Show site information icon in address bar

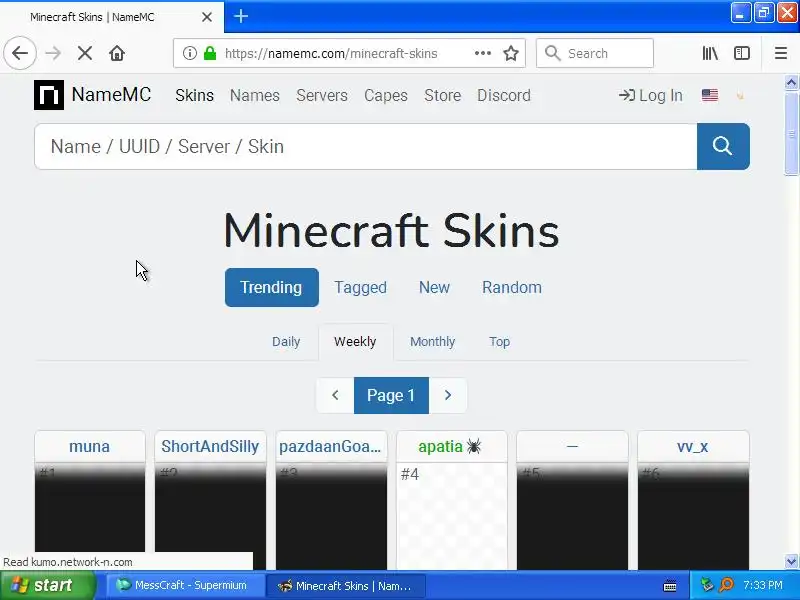[189, 53]
